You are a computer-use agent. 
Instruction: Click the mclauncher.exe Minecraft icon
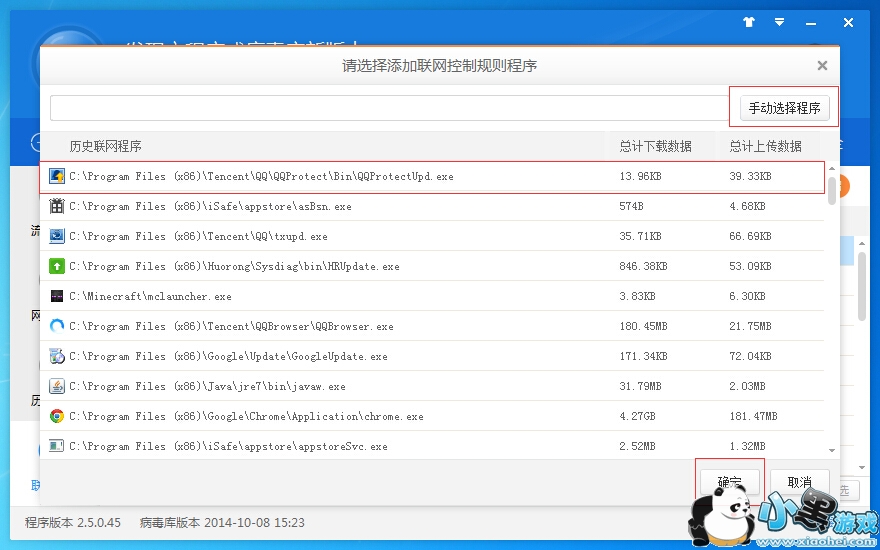pyautogui.click(x=57, y=296)
